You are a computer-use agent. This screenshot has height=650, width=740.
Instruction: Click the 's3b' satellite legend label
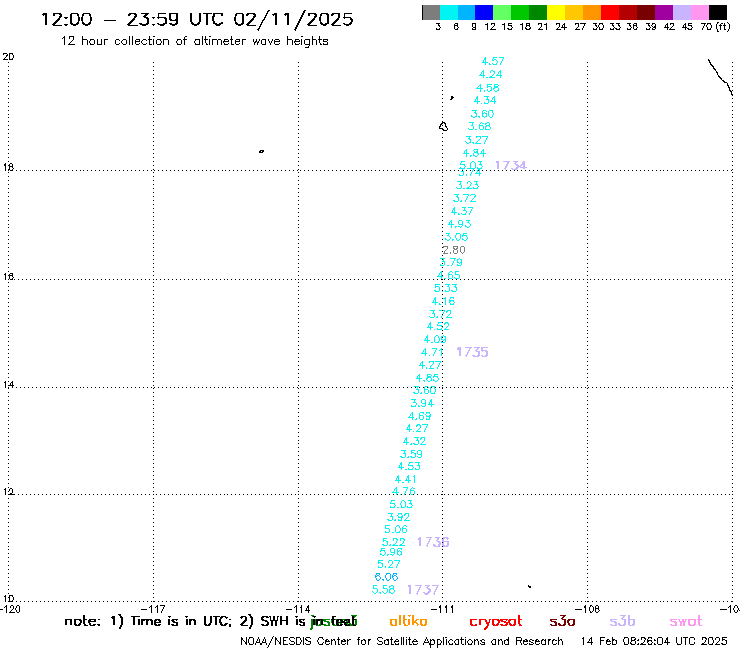point(622,621)
